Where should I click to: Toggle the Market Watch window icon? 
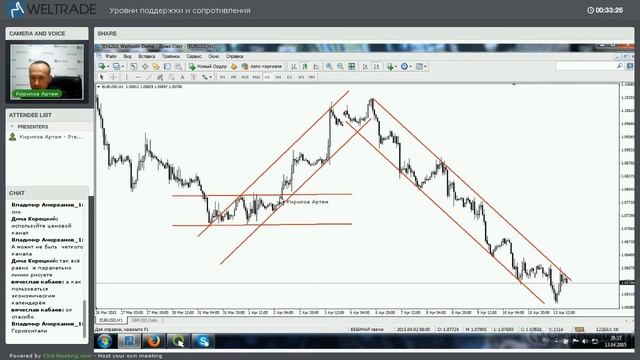tap(133, 66)
